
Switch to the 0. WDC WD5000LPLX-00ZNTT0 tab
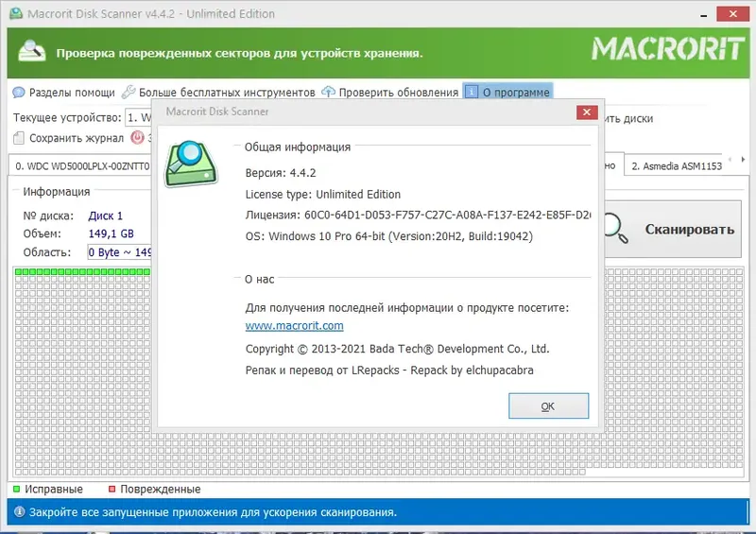point(82,166)
